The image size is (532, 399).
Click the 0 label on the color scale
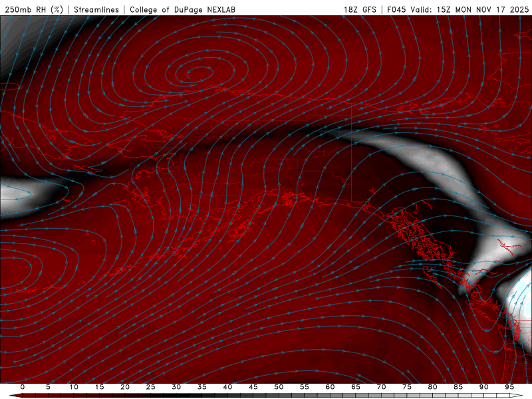[23, 387]
